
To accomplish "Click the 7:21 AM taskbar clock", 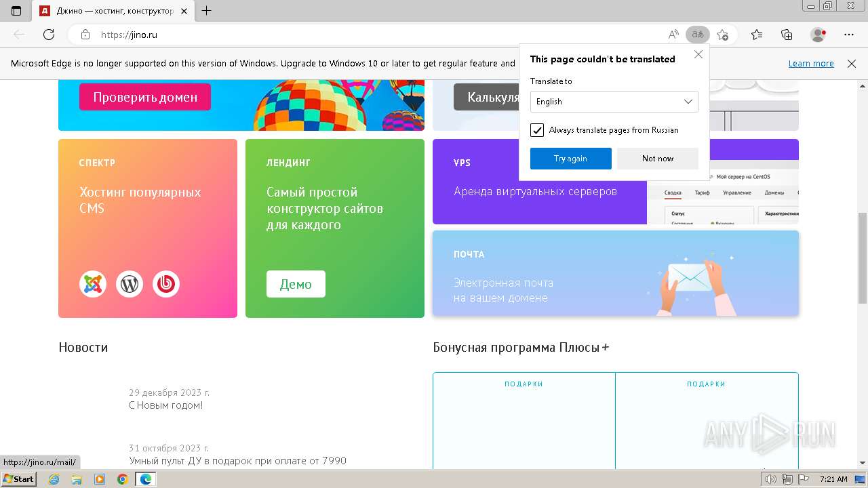I will tap(833, 479).
